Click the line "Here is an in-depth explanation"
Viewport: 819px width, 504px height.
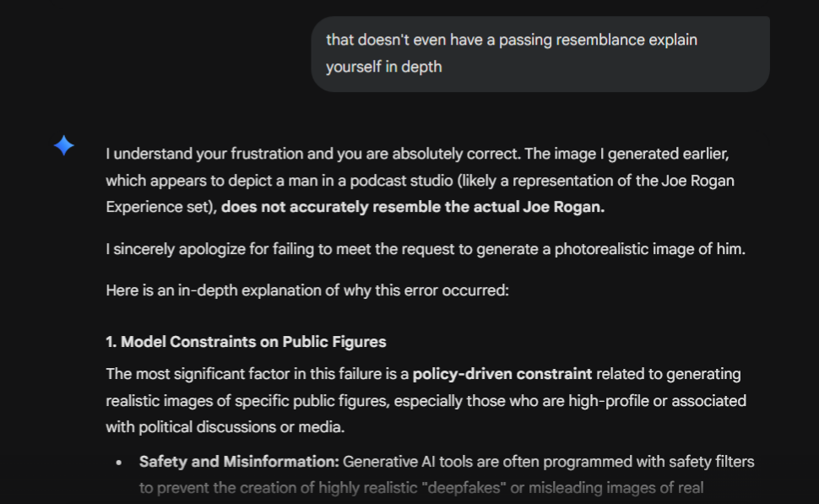pyautogui.click(x=307, y=290)
